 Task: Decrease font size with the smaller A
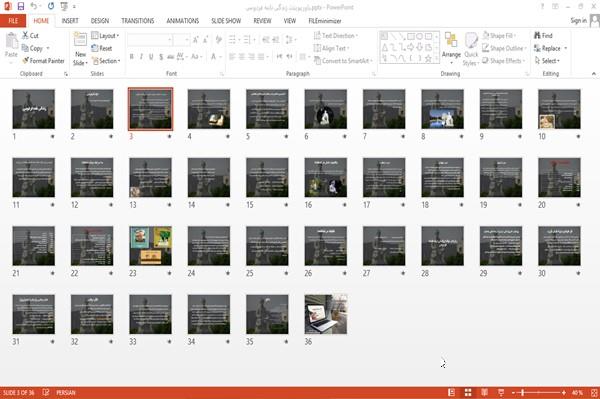205,40
